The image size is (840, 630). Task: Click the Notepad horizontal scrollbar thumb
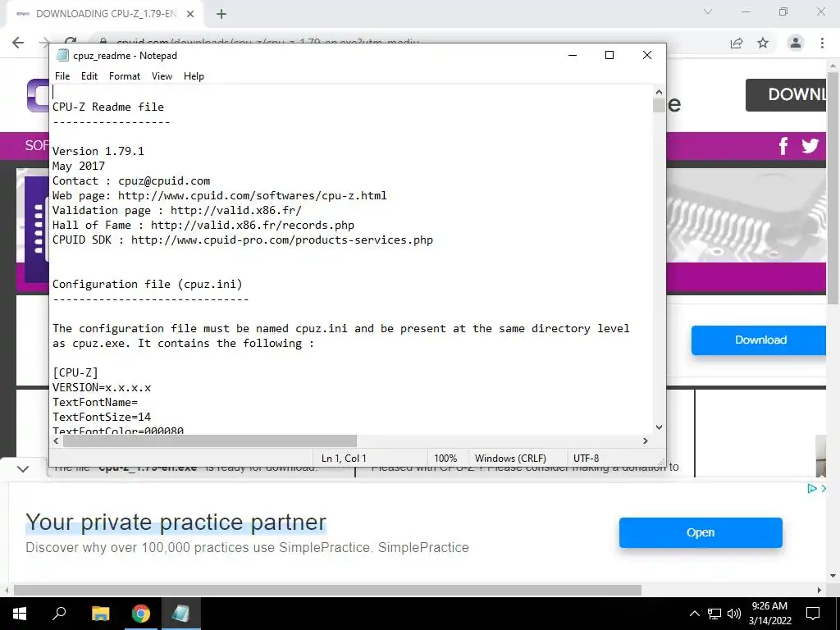point(210,441)
